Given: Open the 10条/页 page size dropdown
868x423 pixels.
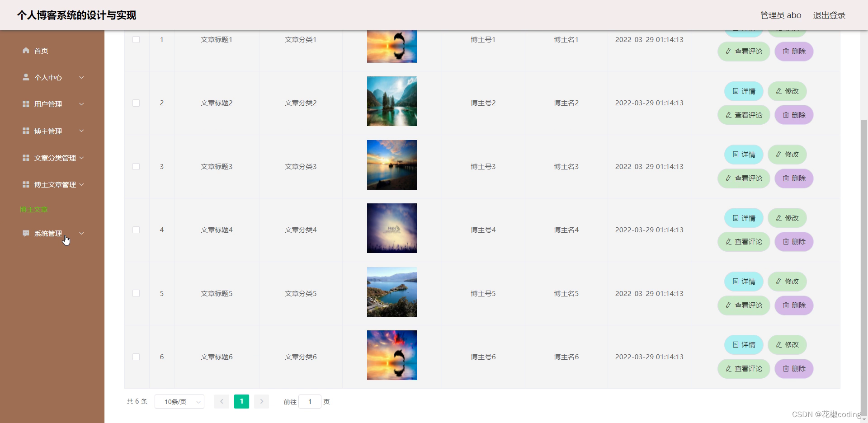Looking at the screenshot, I should (179, 401).
